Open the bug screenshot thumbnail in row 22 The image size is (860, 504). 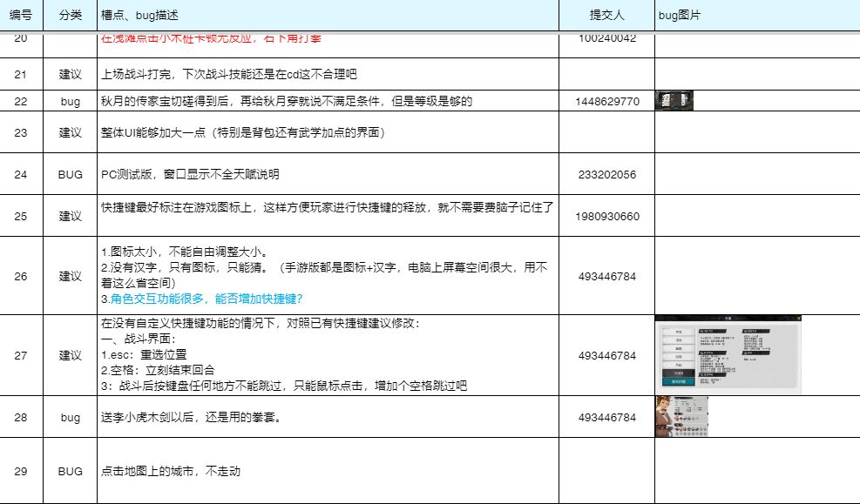click(x=674, y=101)
